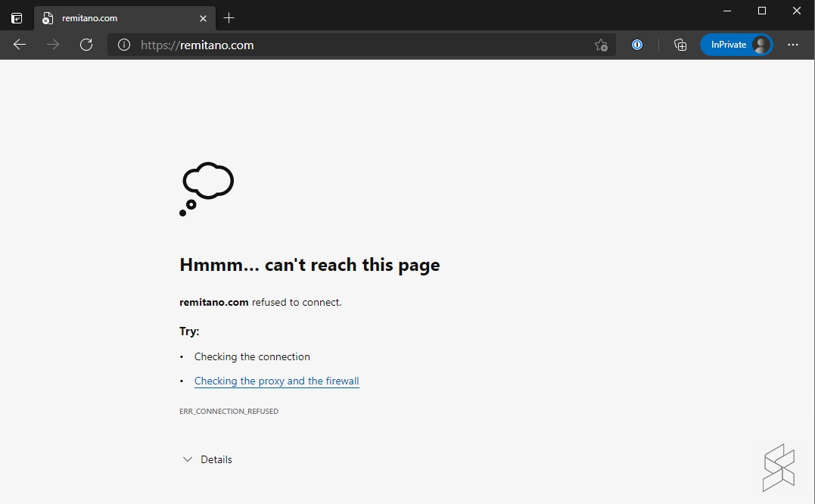The image size is (815, 504).
Task: Add this page to favorites star icon
Action: 601,45
